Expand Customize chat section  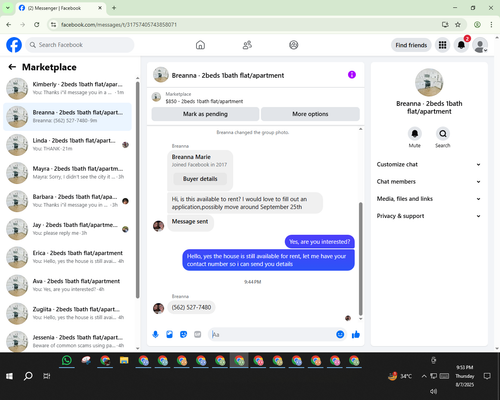pyautogui.click(x=429, y=164)
